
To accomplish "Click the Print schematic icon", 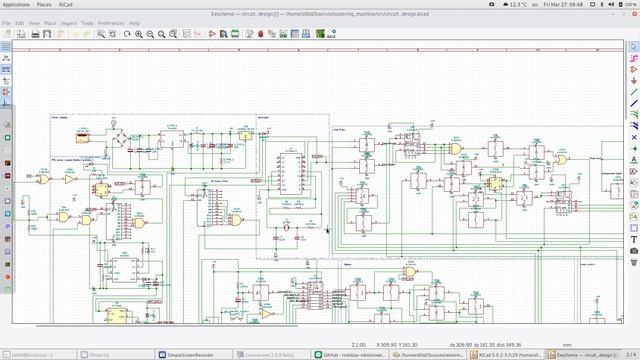I will (35, 34).
